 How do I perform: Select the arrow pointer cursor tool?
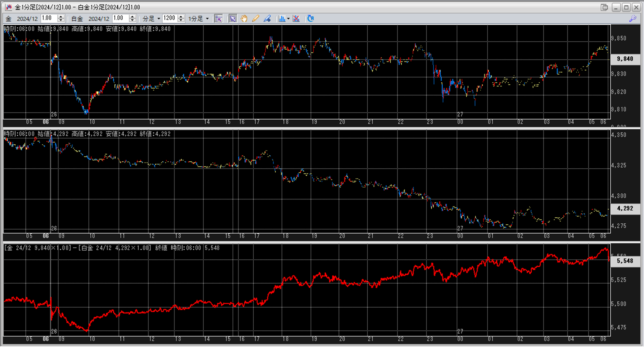[x=233, y=19]
